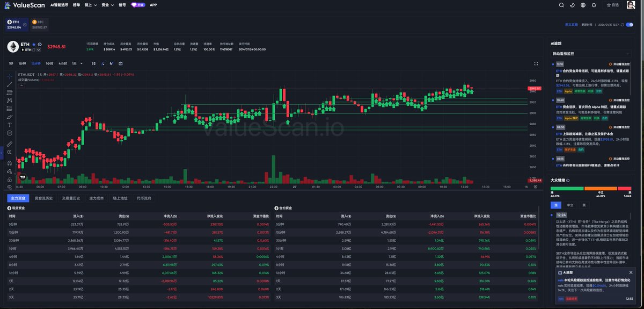Screen dimensions: 644x309
Task: Open indicators icon in chart toolbar
Action: point(103,63)
